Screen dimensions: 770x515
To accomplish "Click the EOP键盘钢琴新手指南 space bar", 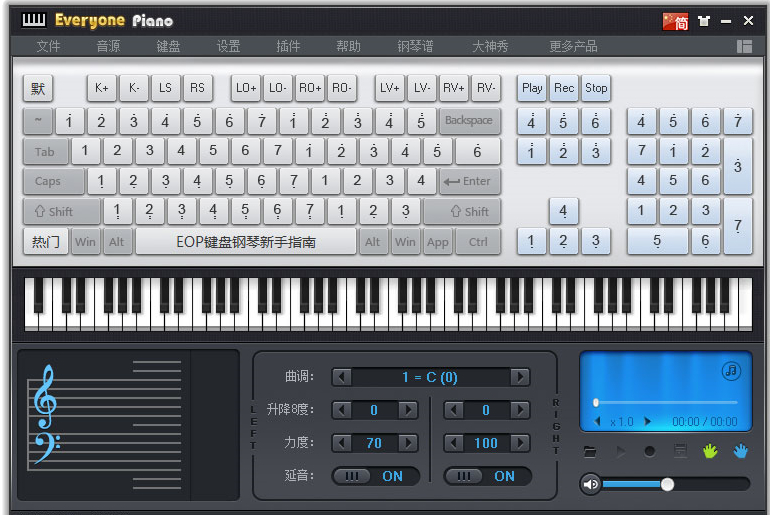I will [x=246, y=242].
